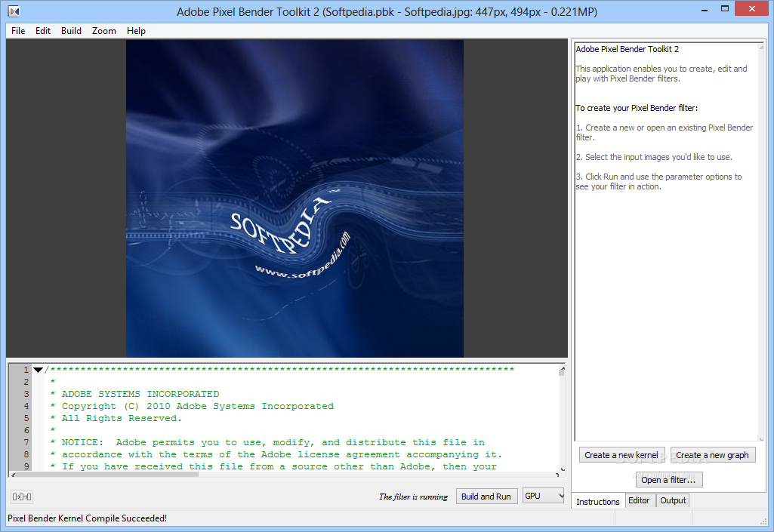Click the Build and Run button

point(486,497)
